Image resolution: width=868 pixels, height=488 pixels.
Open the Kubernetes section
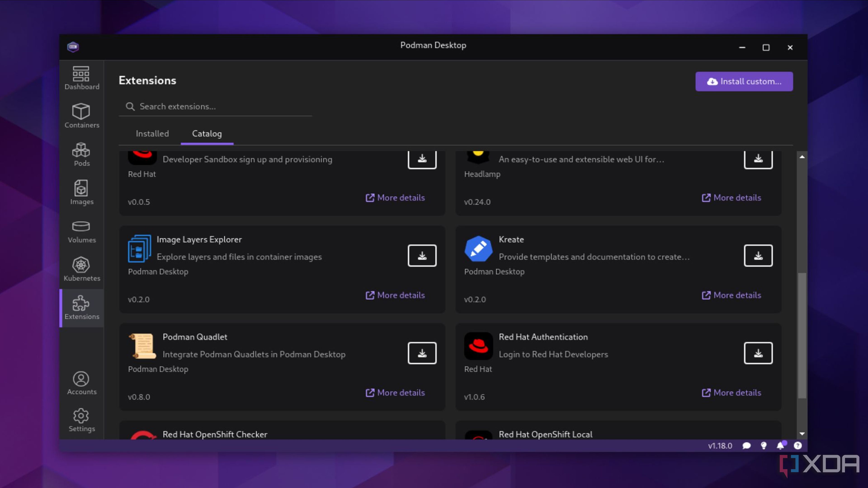pos(82,270)
